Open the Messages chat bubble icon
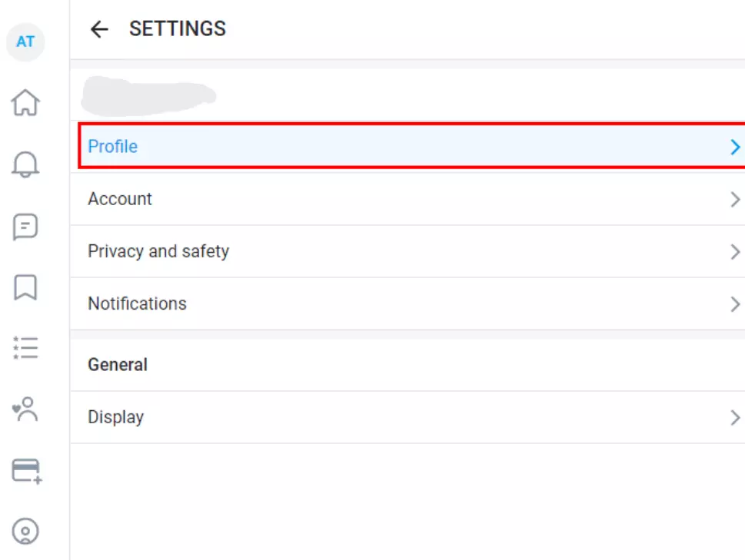The width and height of the screenshot is (745, 560). pyautogui.click(x=25, y=227)
